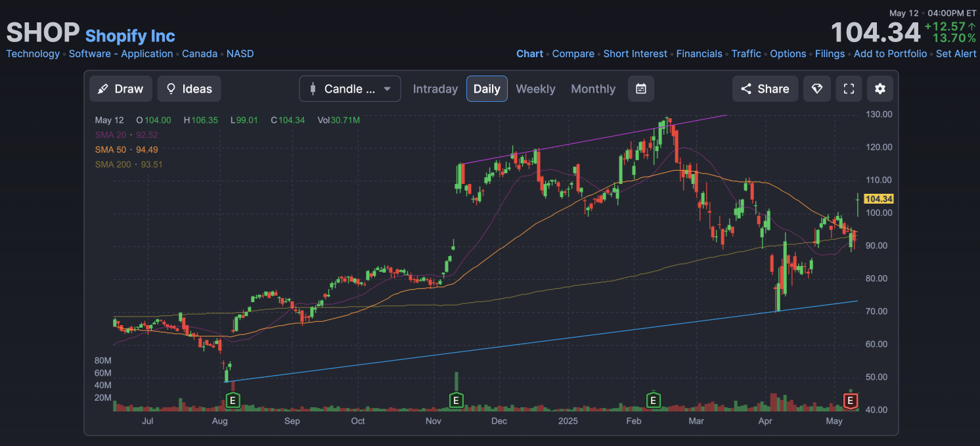980x446 pixels.
Task: Open chart settings gear
Action: point(880,89)
